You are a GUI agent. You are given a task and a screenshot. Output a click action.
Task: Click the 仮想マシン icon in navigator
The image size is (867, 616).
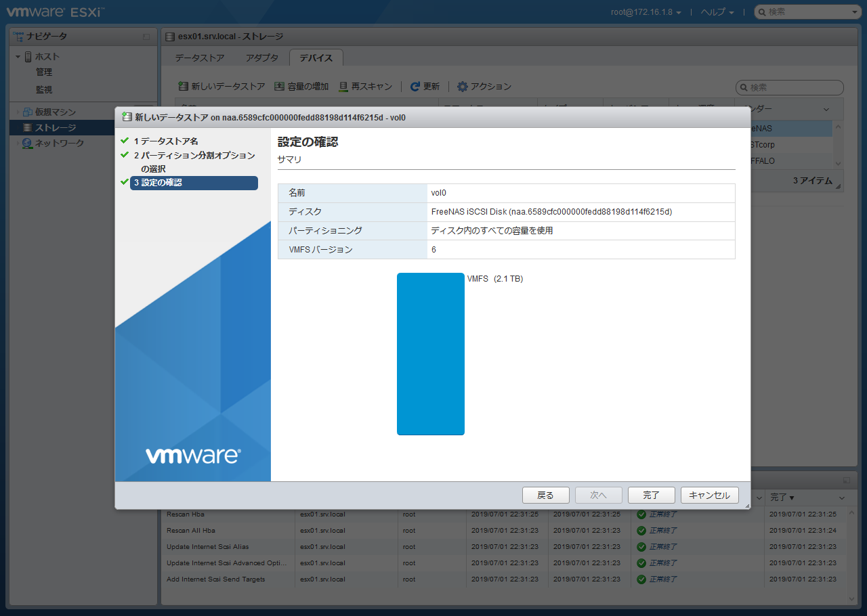pyautogui.click(x=27, y=112)
